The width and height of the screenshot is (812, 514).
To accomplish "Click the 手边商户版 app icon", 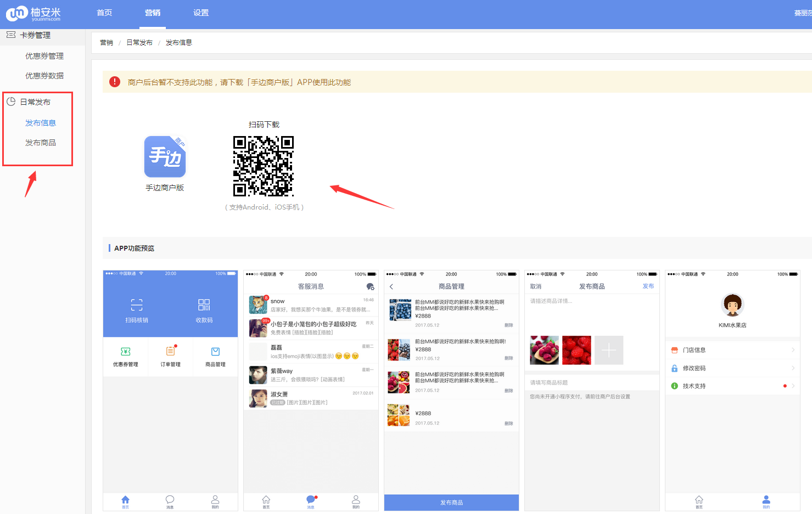I will pos(165,156).
